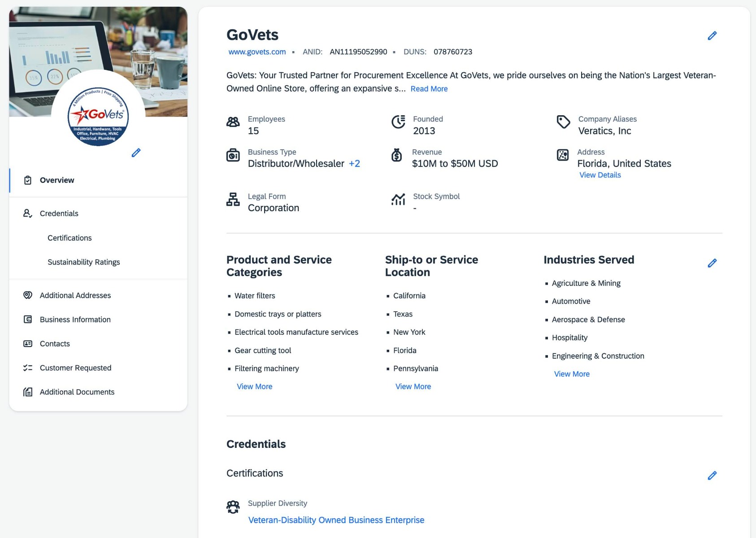Click California in service locations

point(409,295)
